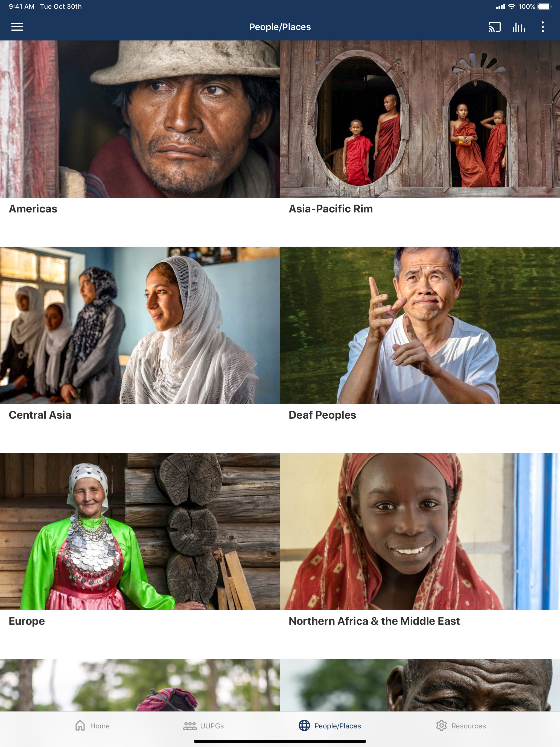Open the Americas photo tile
Viewport: 560px width, 747px height.
tap(140, 119)
